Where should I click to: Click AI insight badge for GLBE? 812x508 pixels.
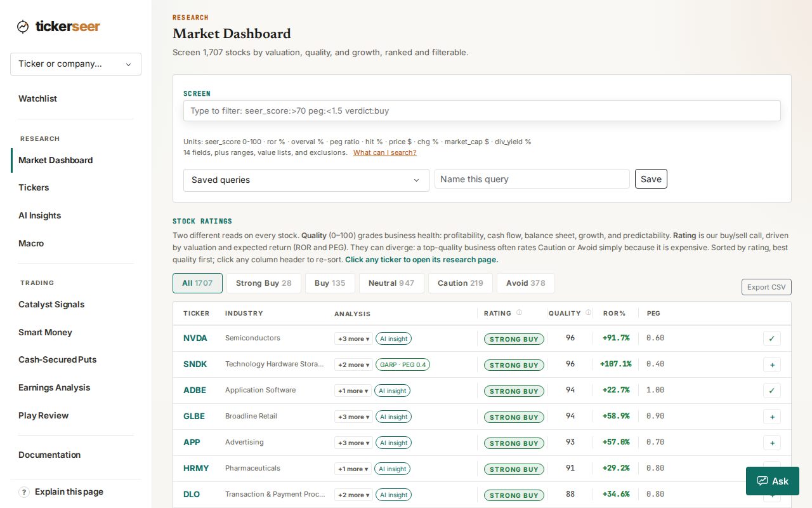pos(393,417)
